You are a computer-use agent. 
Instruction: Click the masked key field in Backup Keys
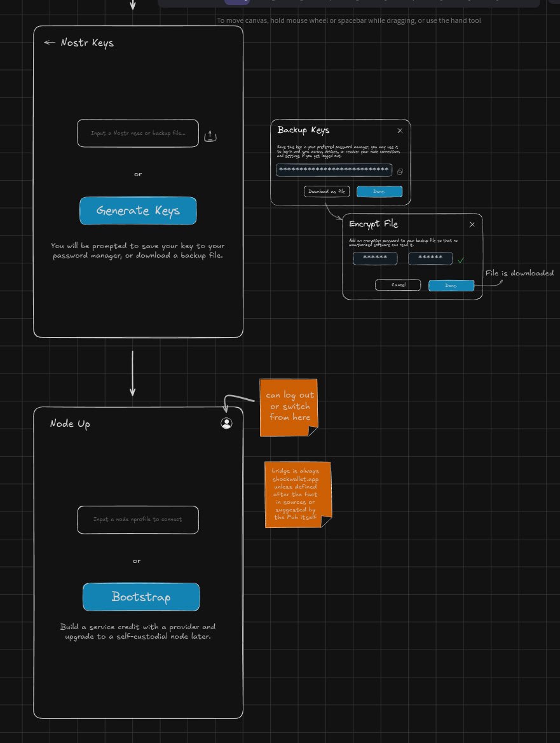(x=334, y=170)
